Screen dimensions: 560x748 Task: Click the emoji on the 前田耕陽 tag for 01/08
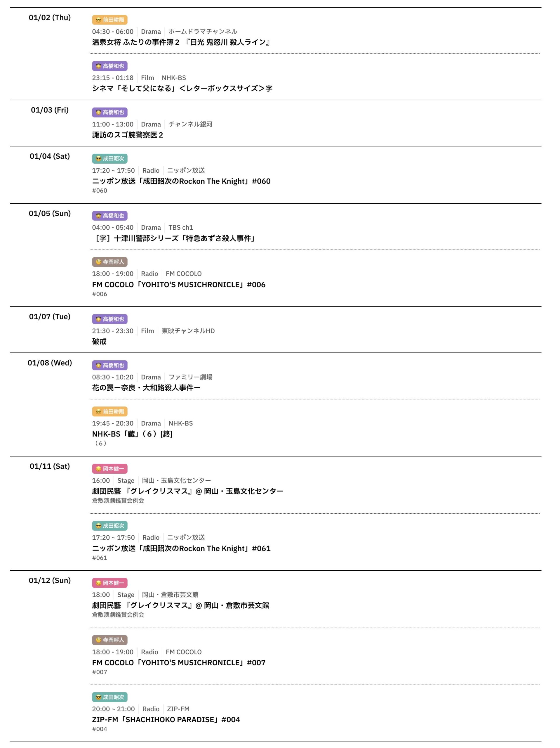click(98, 412)
